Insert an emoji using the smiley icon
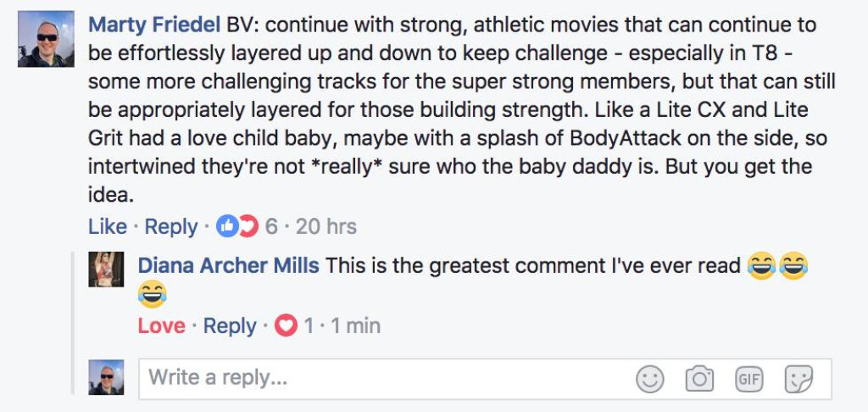The width and height of the screenshot is (868, 412). pyautogui.click(x=650, y=379)
